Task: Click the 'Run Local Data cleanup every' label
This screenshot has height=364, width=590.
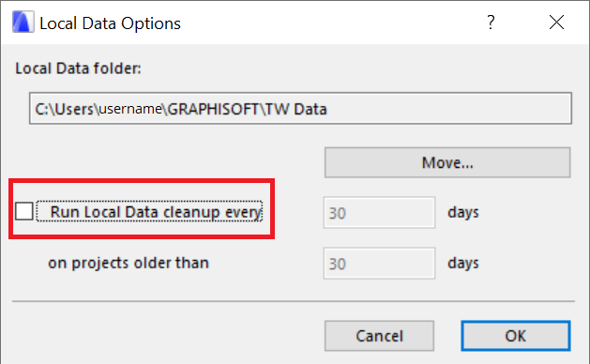Action: [x=156, y=212]
